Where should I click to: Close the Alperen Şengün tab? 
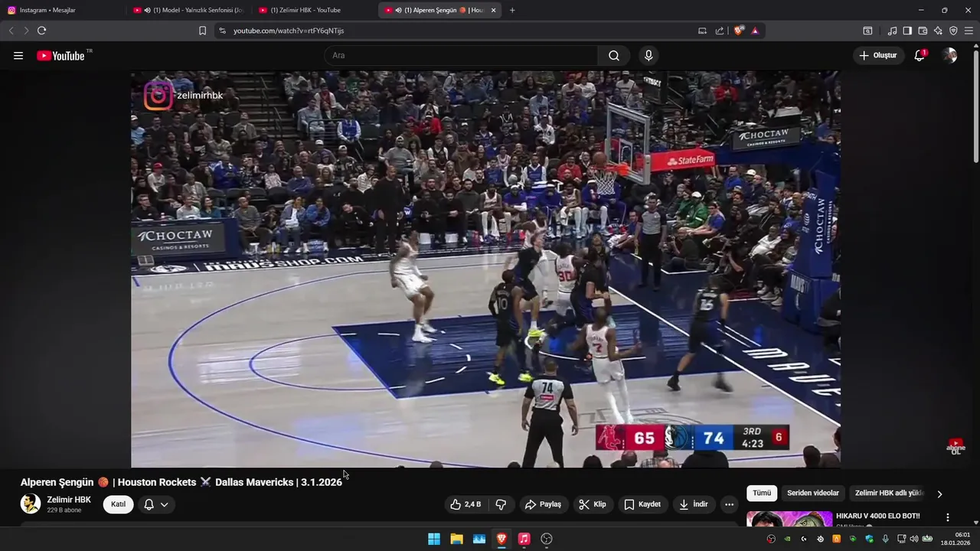(493, 10)
